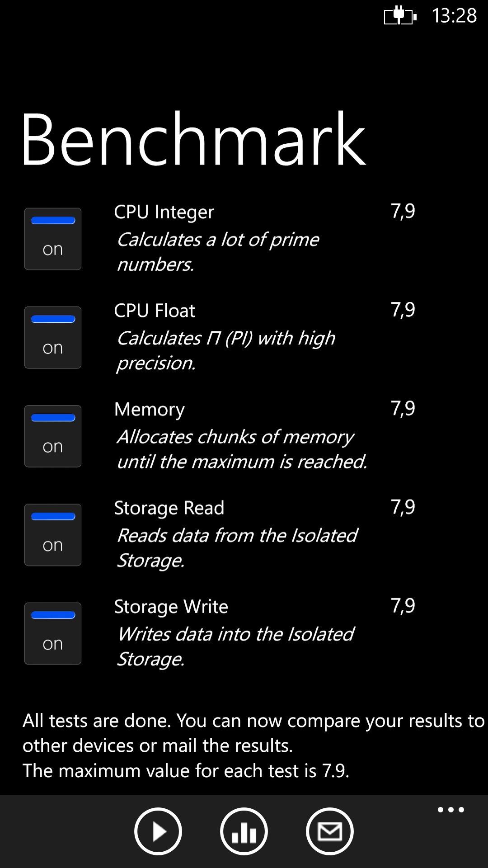Tap the Storage Write label

tap(171, 607)
